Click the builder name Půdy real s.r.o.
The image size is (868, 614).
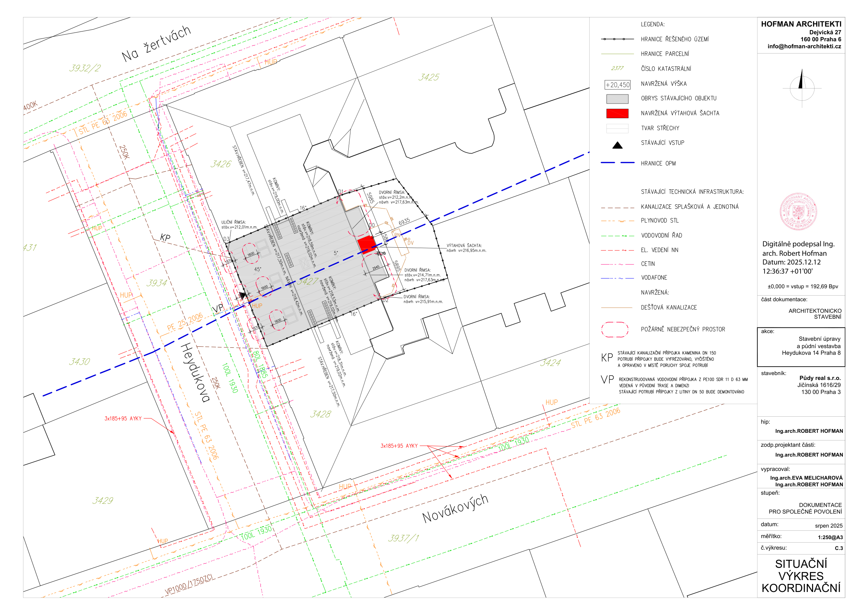820,378
